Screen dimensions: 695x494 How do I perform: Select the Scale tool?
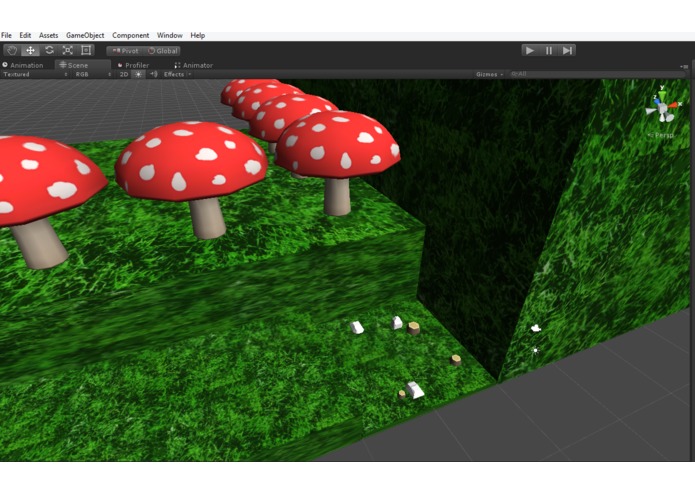point(67,51)
